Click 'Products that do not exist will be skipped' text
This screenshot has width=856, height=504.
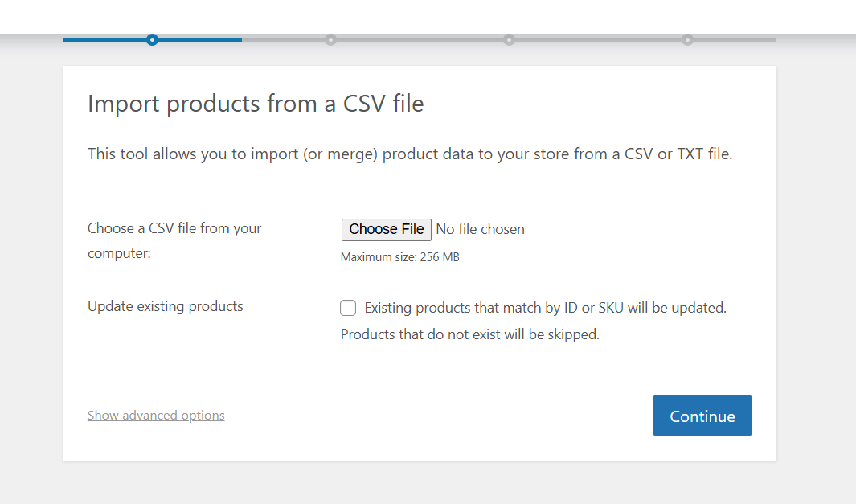[470, 334]
